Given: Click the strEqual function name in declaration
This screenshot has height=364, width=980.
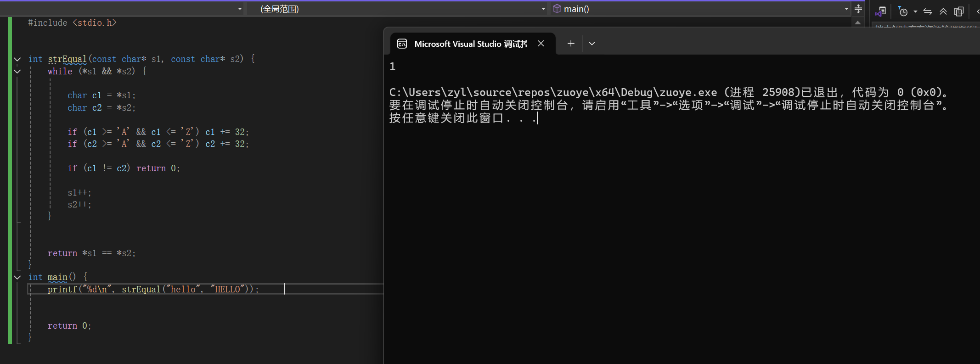Looking at the screenshot, I should pyautogui.click(x=67, y=59).
